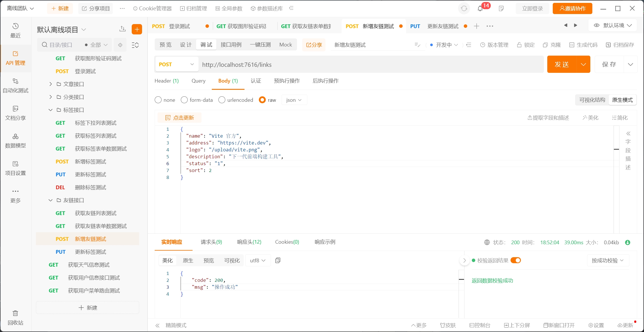This screenshot has height=332, width=644.
Task: Select the form-data body radio button
Action: point(184,100)
